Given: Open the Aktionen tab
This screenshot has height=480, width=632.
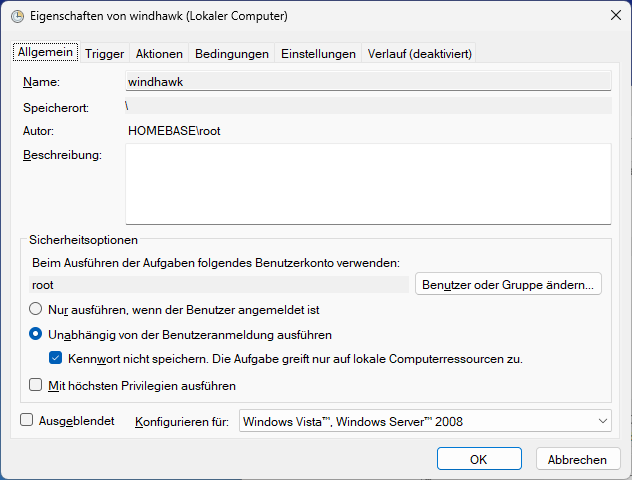Looking at the screenshot, I should coord(159,54).
